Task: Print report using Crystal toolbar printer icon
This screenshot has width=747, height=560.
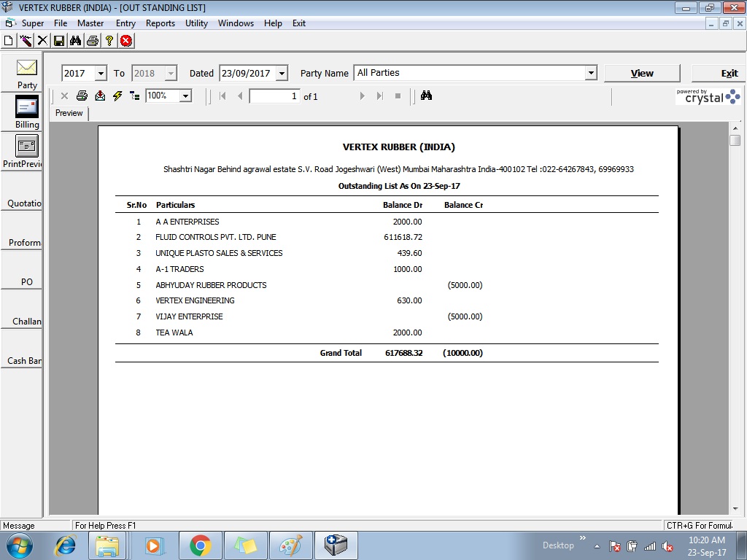Action: [82, 96]
